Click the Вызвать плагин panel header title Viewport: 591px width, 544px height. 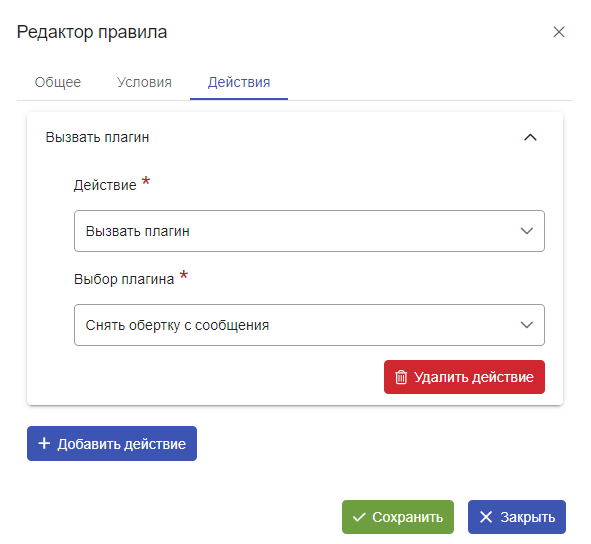tap(97, 137)
